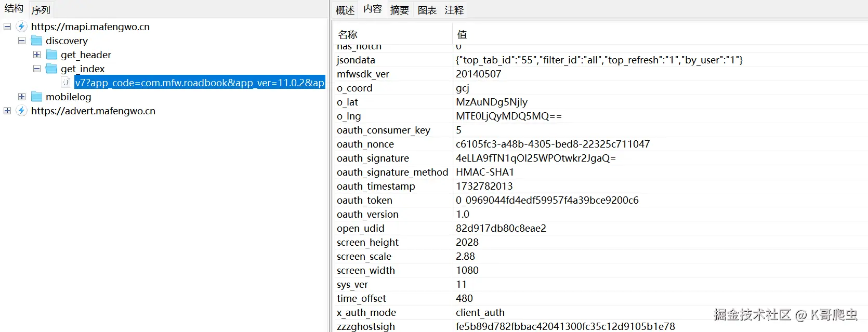The image size is (868, 332).
Task: Open the 概述 tab
Action: (x=345, y=10)
